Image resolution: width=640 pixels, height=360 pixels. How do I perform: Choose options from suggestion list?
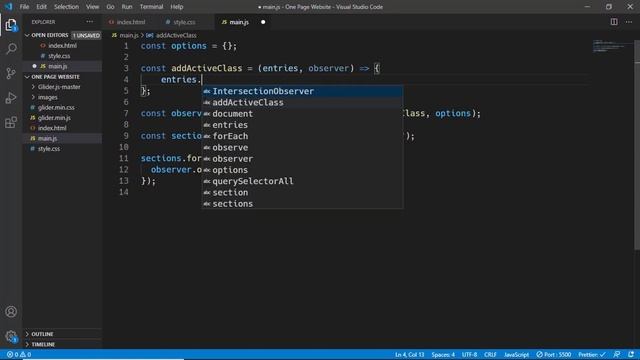[x=302, y=170]
